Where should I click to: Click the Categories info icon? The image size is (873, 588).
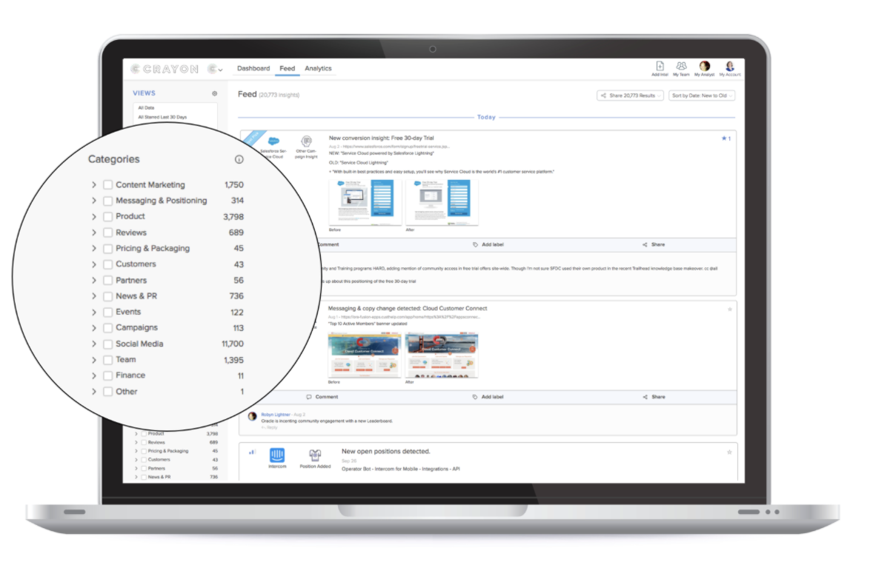(x=239, y=159)
